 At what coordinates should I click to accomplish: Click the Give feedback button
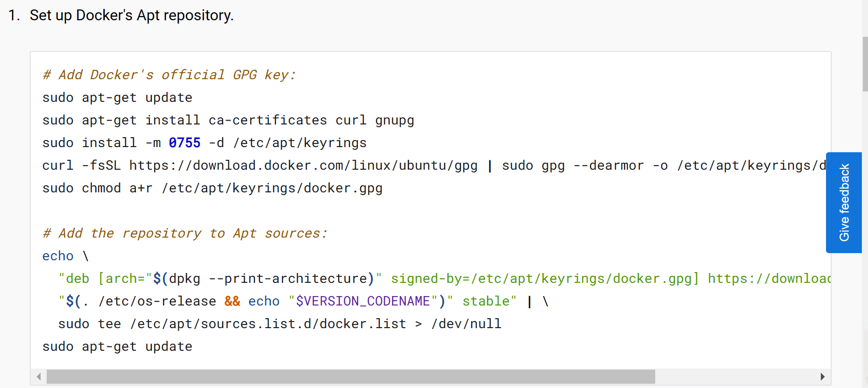pyautogui.click(x=843, y=202)
